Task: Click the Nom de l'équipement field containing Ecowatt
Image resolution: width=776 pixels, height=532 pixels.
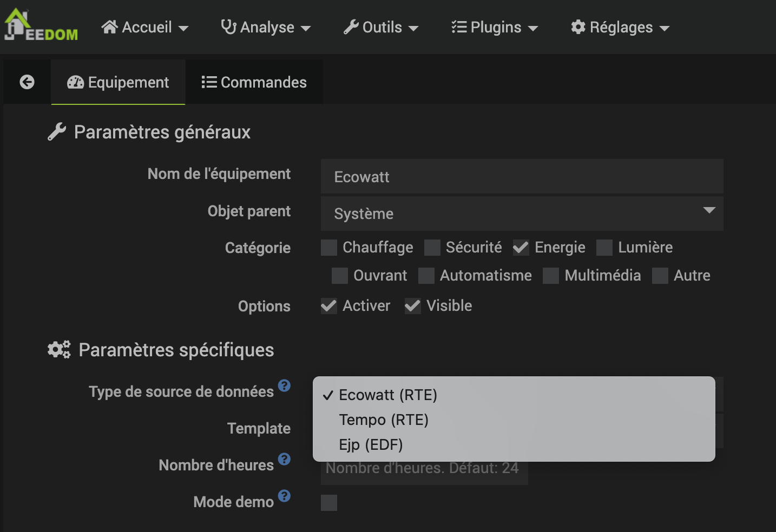Action: (x=522, y=176)
